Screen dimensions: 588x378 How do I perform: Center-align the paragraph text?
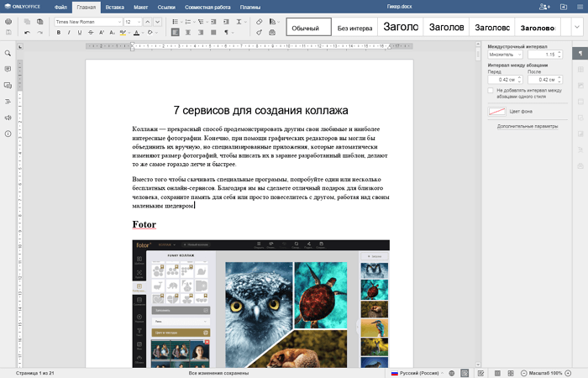(186, 33)
